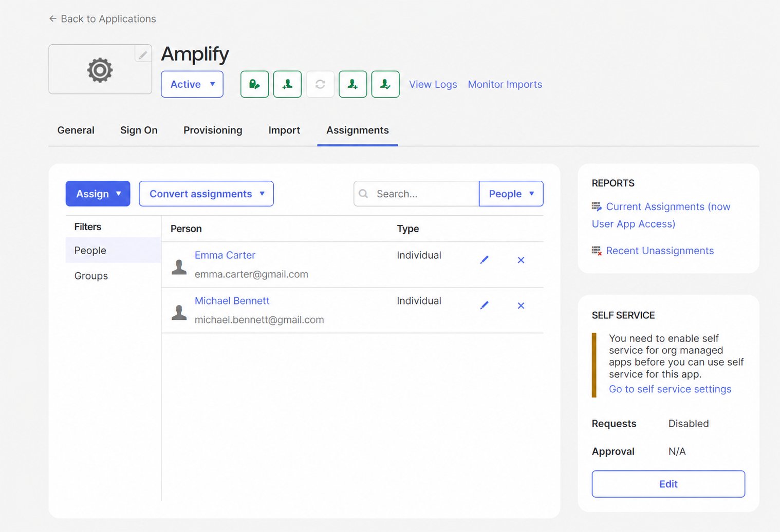Open Recent Unassignments report link
Viewport: 780px width, 532px height.
tap(660, 251)
